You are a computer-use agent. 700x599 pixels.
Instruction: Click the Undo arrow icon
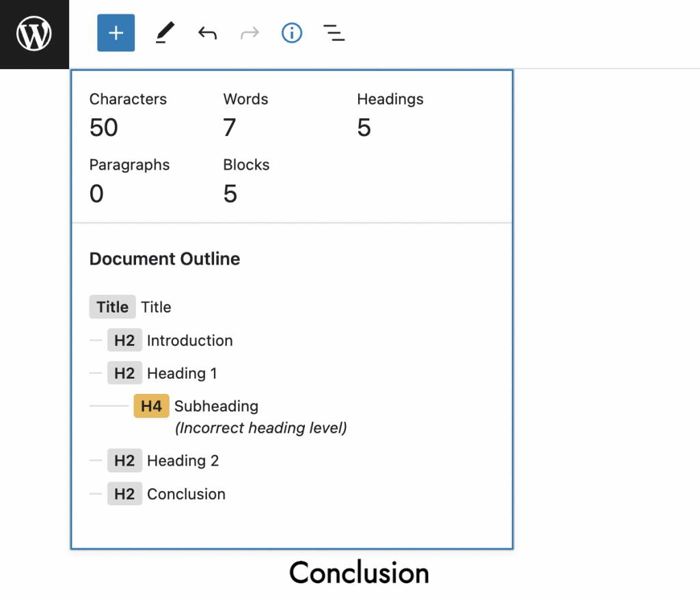[207, 33]
